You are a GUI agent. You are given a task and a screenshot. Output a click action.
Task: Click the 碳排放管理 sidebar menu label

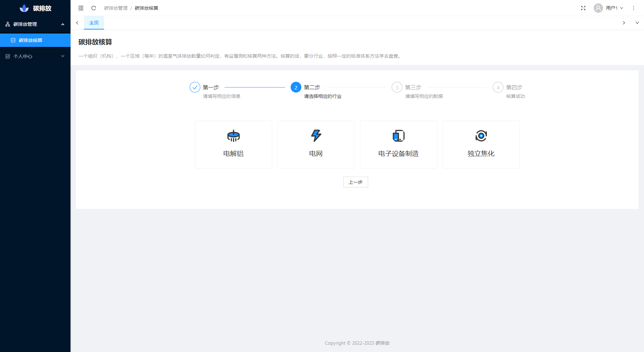25,24
